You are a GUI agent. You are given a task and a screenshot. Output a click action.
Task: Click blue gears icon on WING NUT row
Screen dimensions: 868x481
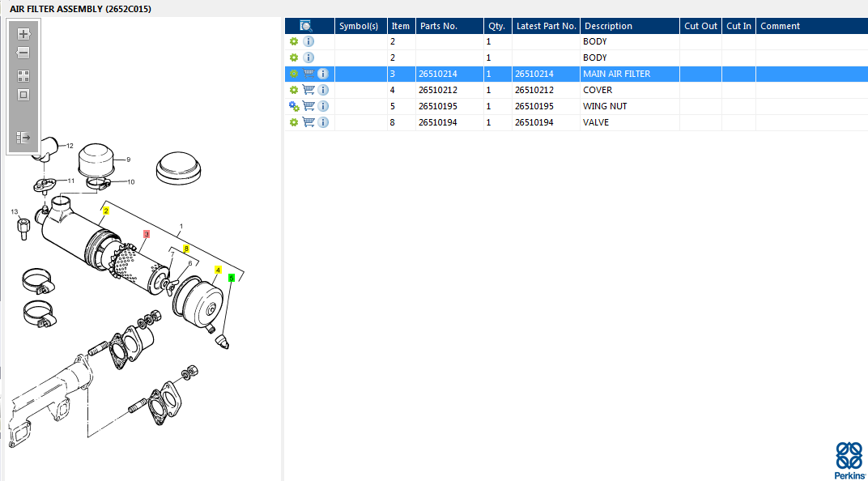294,106
